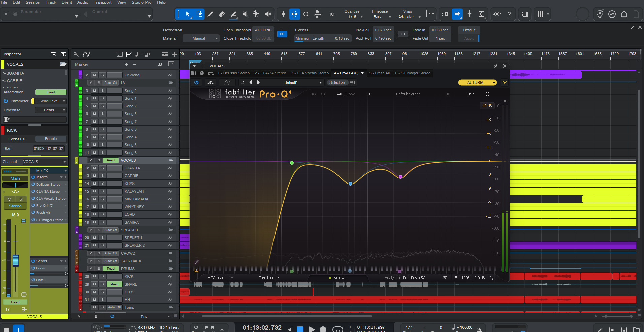Pick the Eraser tool
This screenshot has width=644, height=332.
point(222,14)
